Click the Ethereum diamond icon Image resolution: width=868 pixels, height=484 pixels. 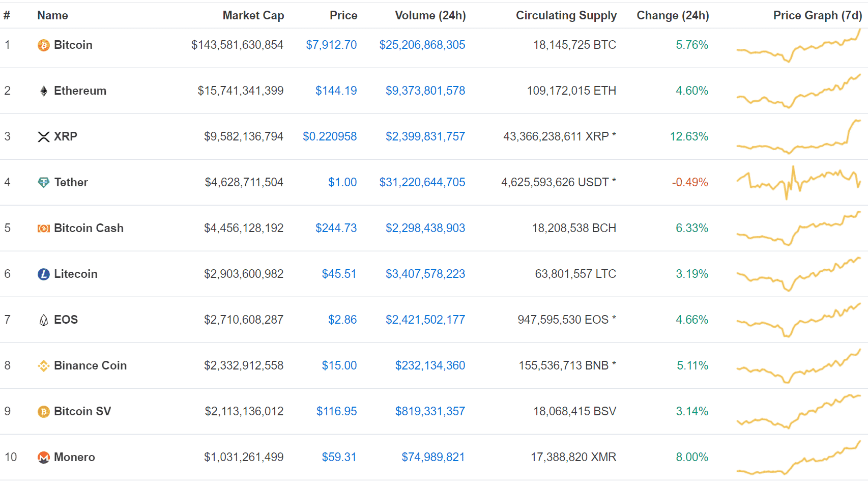click(44, 91)
